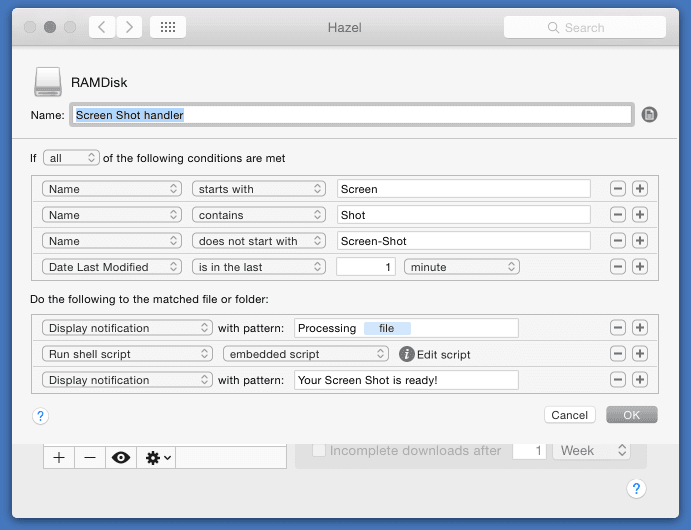Remove the 'does not start with' condition
The height and width of the screenshot is (530, 691).
618,241
